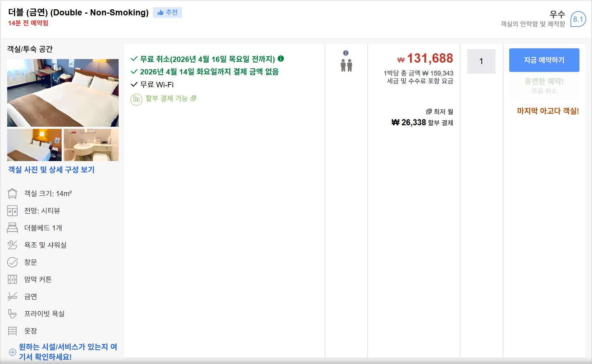Click the 객실 크기: 14m² text
Screen dimensions: 592x364
[x=48, y=194]
